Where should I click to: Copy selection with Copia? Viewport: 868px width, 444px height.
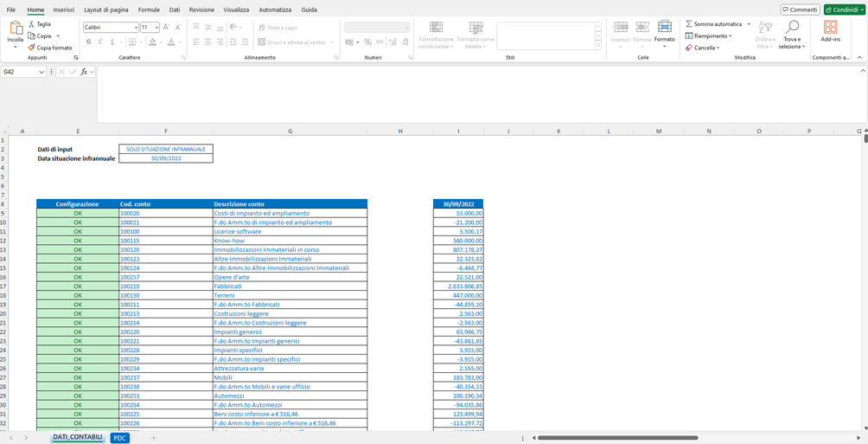click(41, 36)
